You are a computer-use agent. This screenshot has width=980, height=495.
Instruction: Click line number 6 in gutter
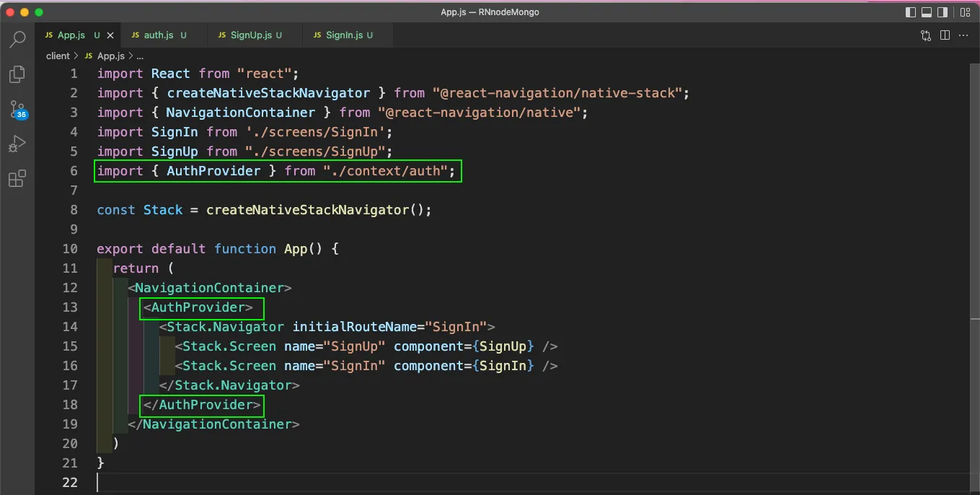point(74,171)
